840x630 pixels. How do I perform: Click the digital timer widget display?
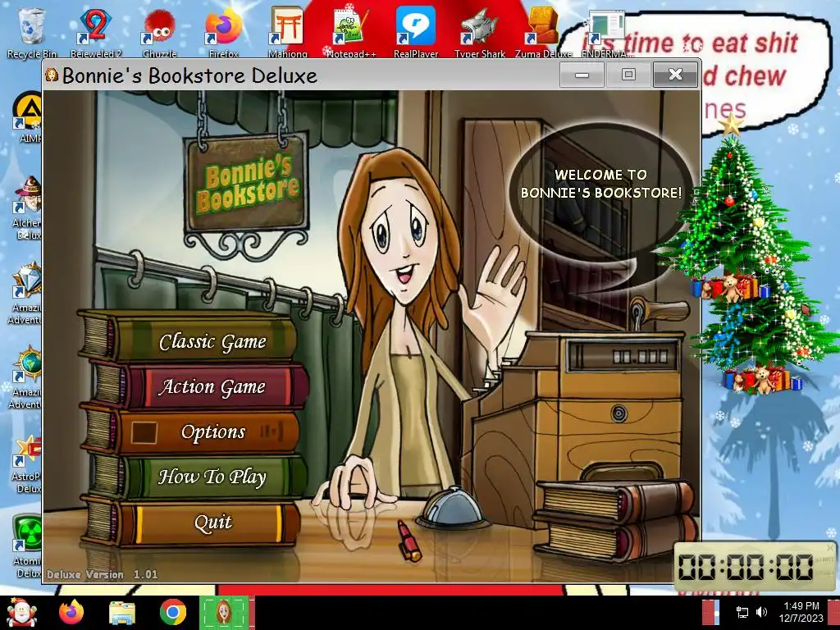click(x=746, y=567)
